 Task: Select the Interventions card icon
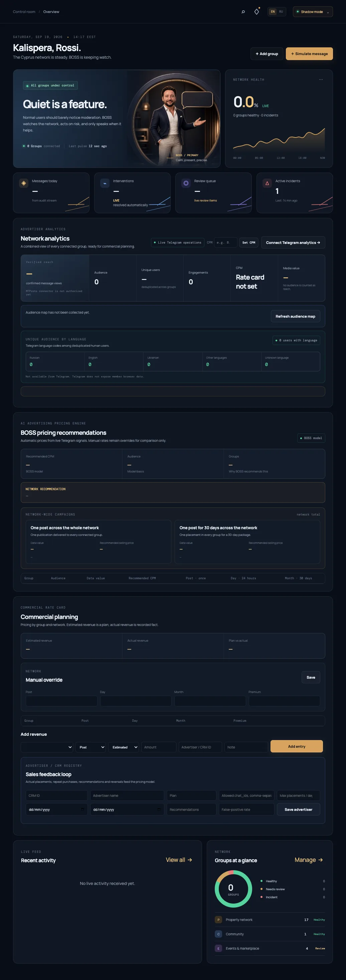coord(105,183)
